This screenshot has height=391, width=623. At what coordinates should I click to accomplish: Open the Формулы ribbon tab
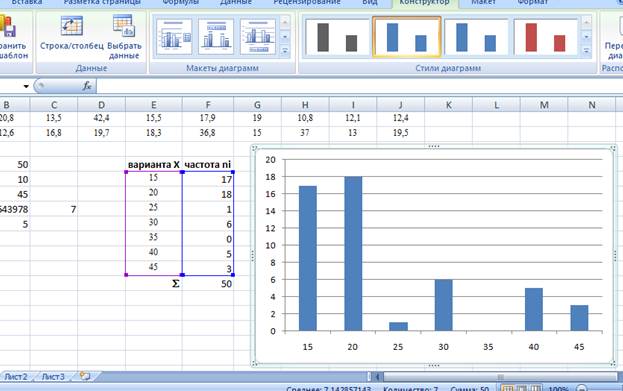click(x=181, y=2)
